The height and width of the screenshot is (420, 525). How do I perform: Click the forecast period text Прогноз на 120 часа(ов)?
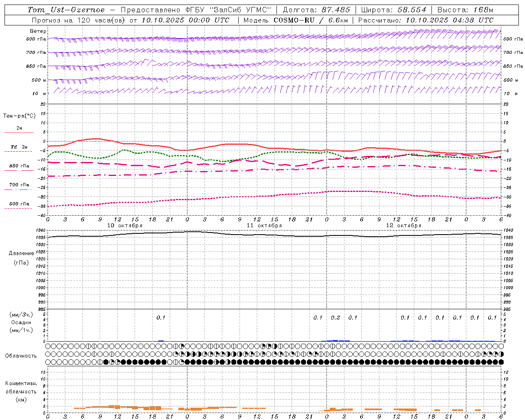pos(79,20)
